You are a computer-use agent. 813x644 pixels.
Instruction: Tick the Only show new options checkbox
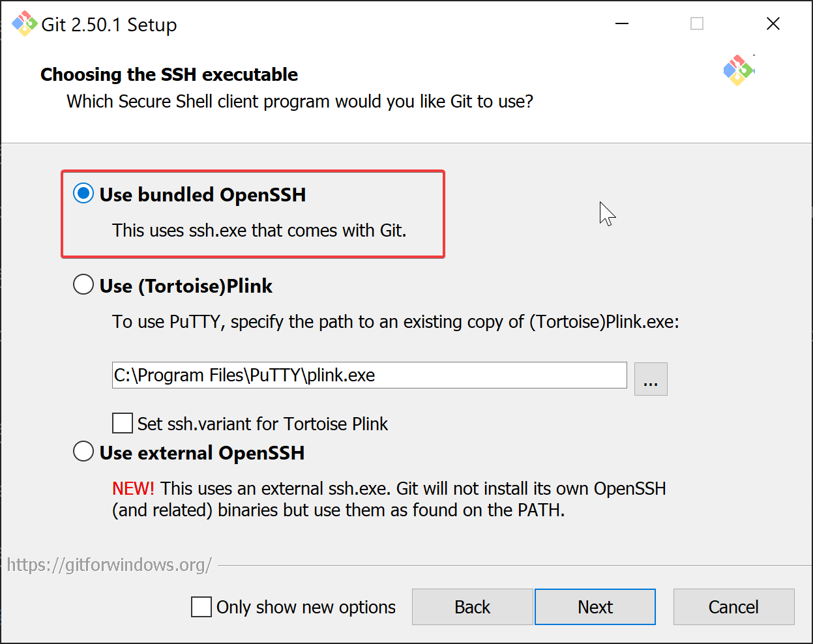click(201, 607)
